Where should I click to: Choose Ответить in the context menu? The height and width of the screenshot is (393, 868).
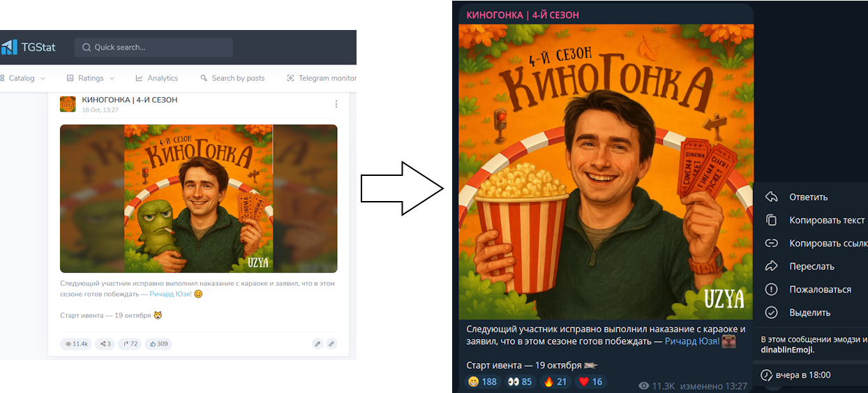(x=810, y=197)
